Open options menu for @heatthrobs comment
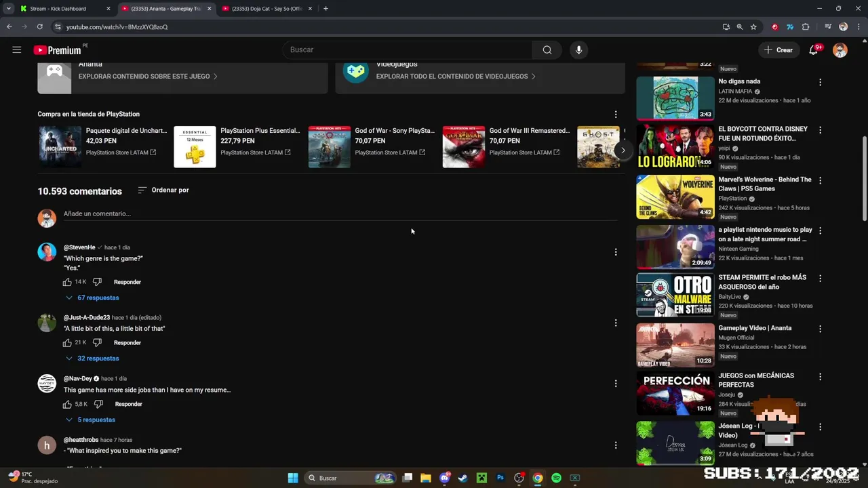The height and width of the screenshot is (488, 868). (616, 445)
